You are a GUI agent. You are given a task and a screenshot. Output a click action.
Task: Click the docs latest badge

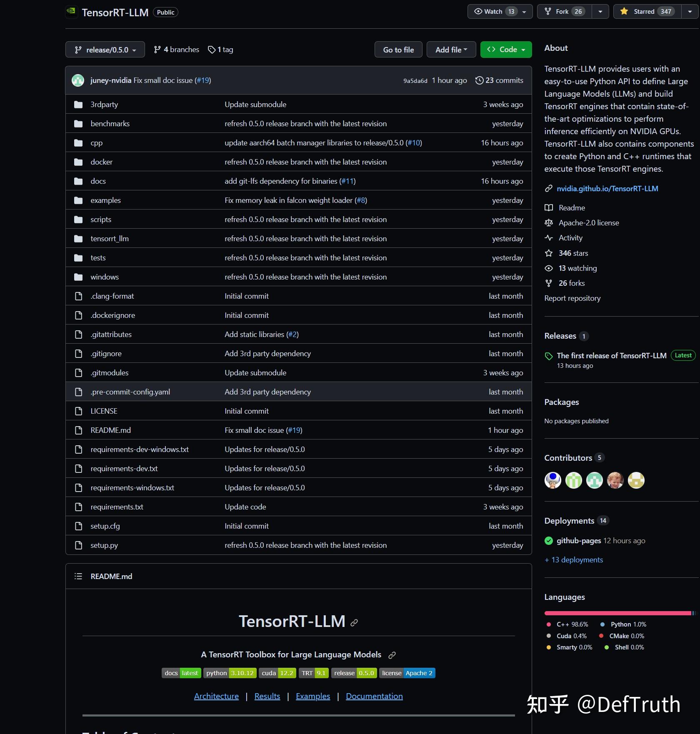181,673
